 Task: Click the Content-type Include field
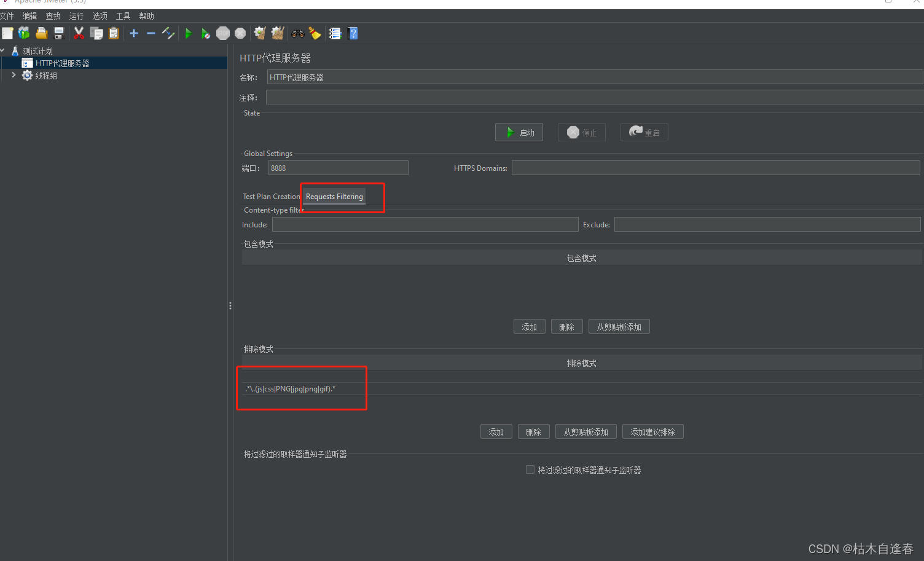coord(425,224)
